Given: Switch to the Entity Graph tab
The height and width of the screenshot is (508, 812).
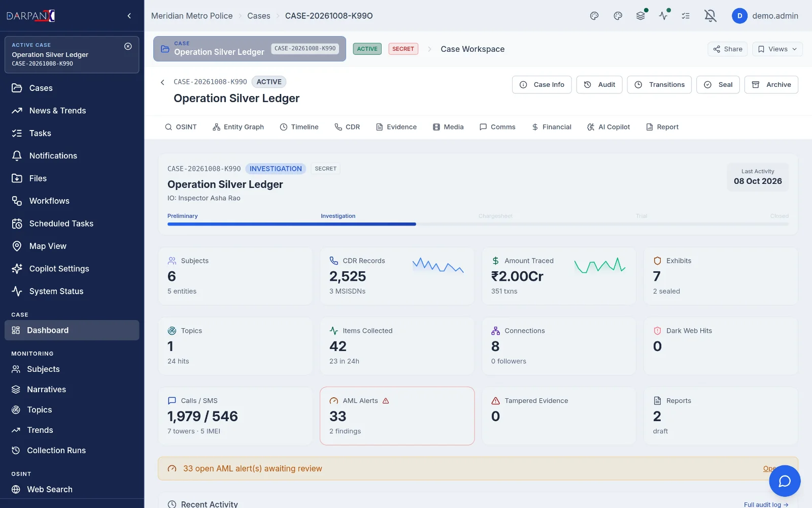Looking at the screenshot, I should 238,127.
